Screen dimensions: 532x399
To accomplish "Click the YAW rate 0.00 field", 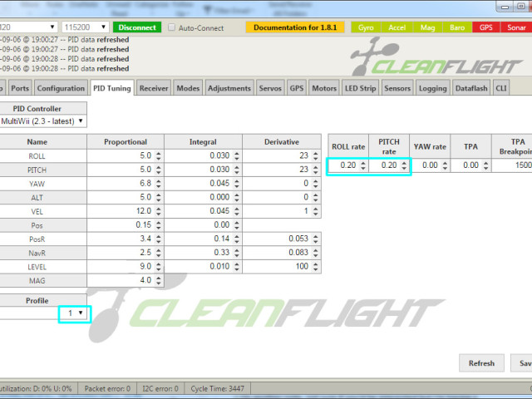I will pyautogui.click(x=430, y=165).
